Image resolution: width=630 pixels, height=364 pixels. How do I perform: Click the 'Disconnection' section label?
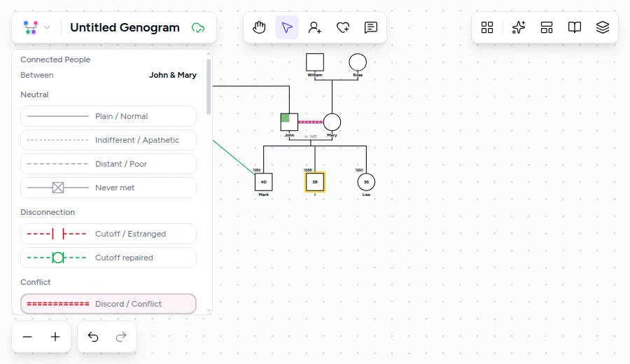(48, 212)
